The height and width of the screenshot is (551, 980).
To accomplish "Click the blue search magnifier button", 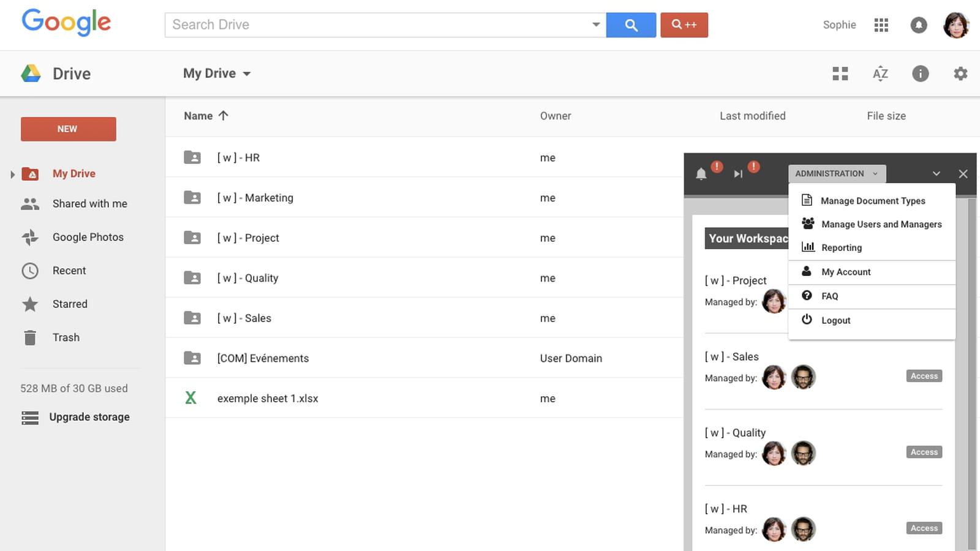I will tap(631, 25).
